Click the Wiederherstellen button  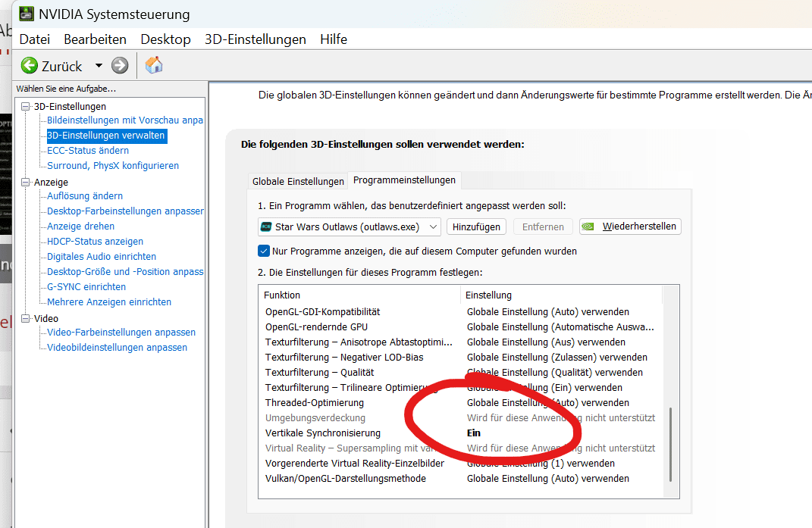(630, 227)
